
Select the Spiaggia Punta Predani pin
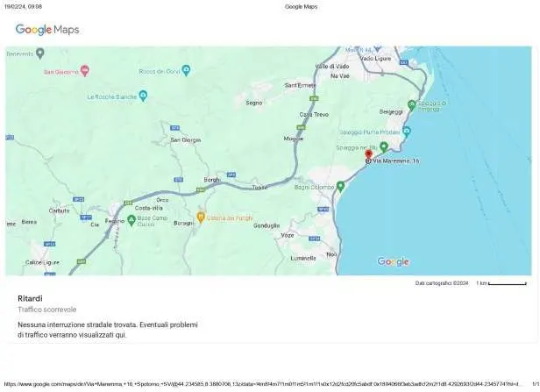coord(407,132)
